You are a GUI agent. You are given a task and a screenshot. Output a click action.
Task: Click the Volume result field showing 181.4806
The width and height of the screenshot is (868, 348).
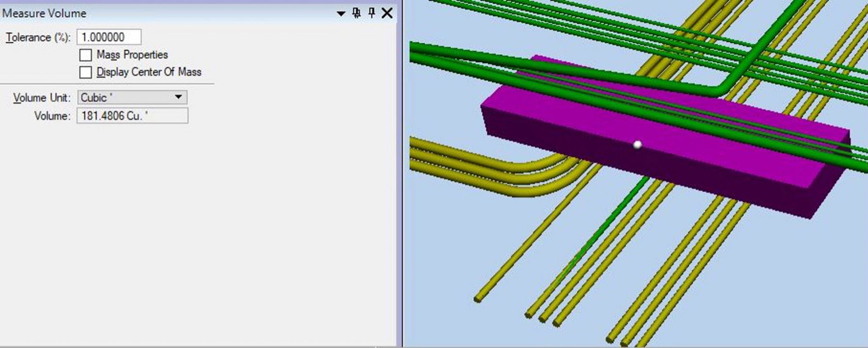(x=132, y=116)
